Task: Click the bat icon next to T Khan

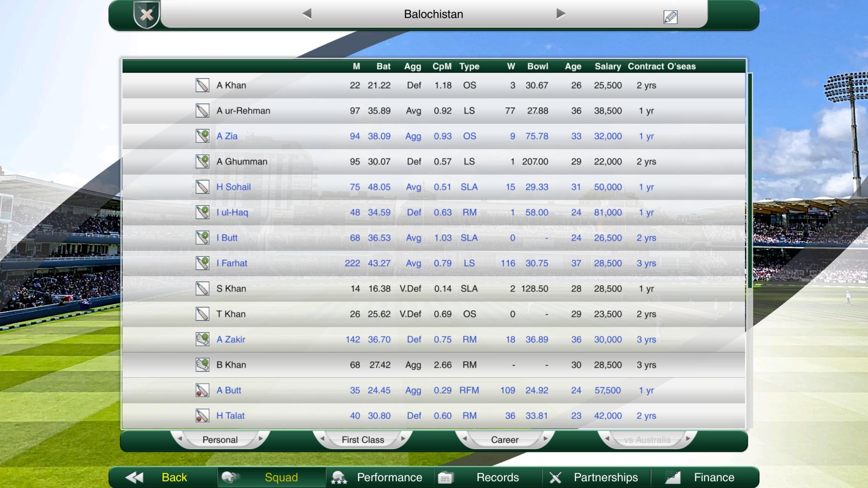Action: pos(203,314)
